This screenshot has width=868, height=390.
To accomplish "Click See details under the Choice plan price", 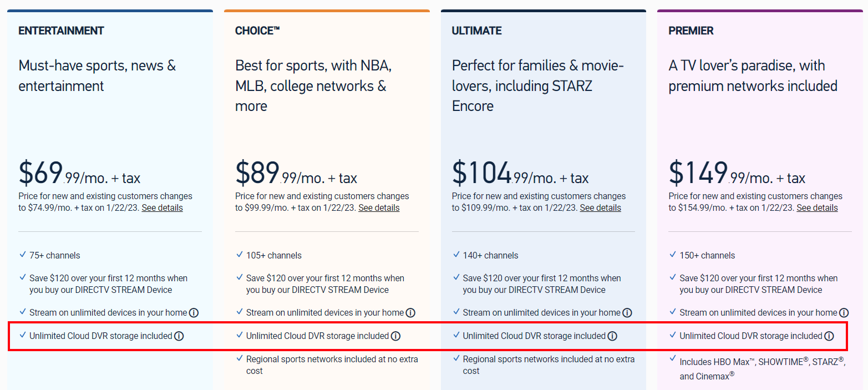I will click(x=379, y=207).
